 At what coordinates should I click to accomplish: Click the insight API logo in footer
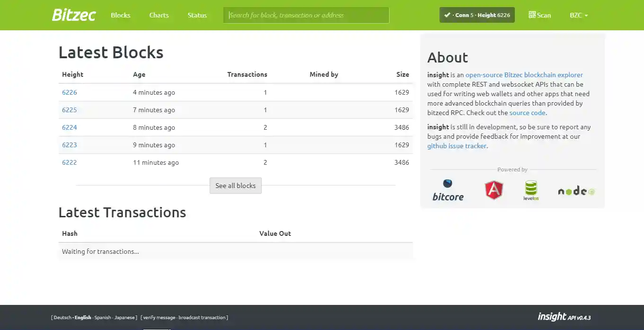pyautogui.click(x=564, y=317)
